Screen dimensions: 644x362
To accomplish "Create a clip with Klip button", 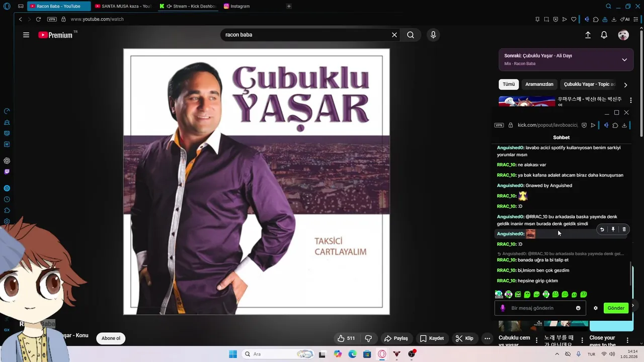I will [x=464, y=338].
